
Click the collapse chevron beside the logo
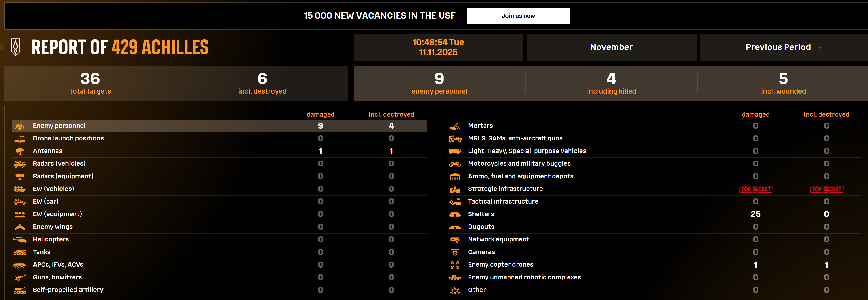2,47
